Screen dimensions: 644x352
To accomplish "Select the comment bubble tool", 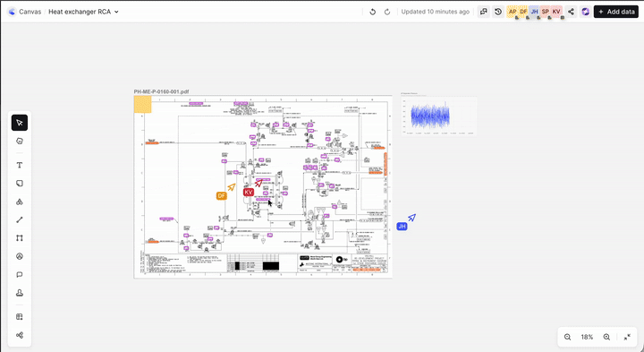I will point(20,275).
